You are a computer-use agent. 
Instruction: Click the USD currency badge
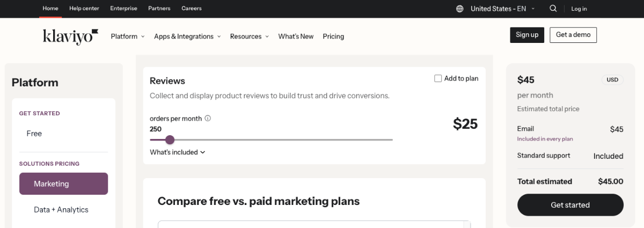612,79
